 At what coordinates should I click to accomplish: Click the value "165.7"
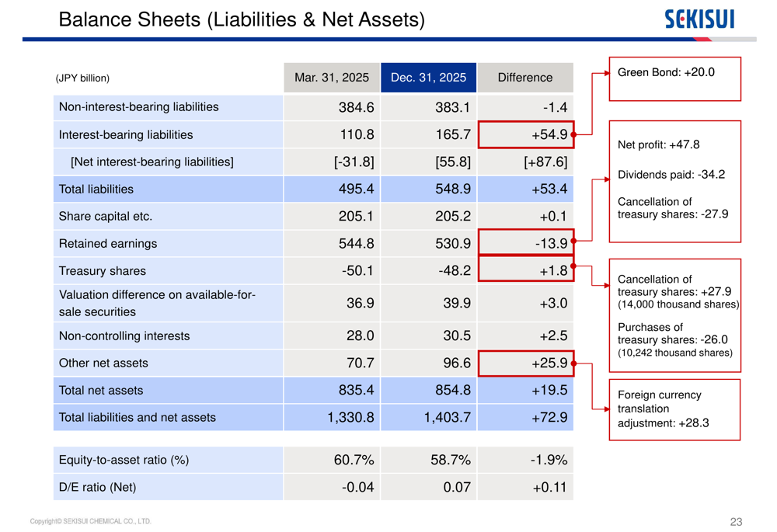point(453,134)
